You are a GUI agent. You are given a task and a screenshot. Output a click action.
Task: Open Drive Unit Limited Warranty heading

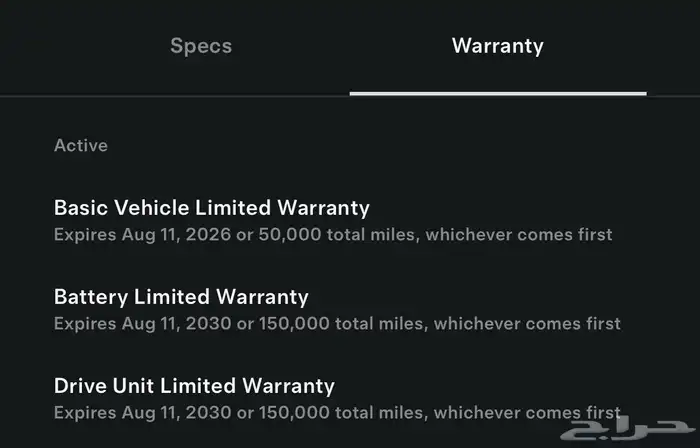pos(194,386)
